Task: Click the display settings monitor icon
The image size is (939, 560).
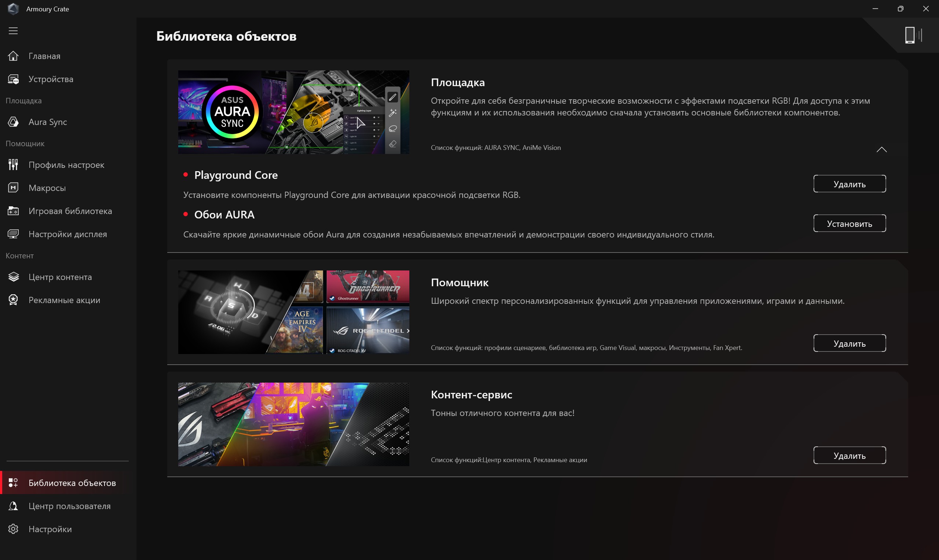Action: click(13, 234)
